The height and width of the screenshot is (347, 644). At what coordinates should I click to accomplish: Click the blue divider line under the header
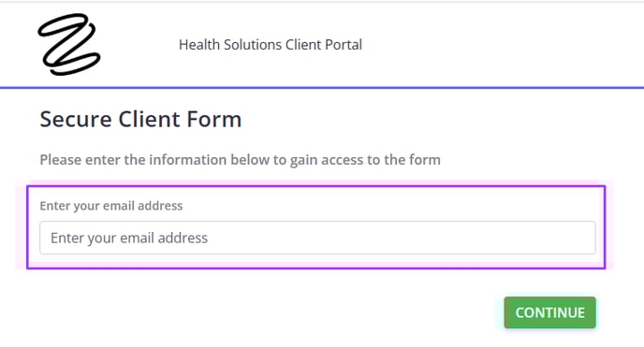322,87
